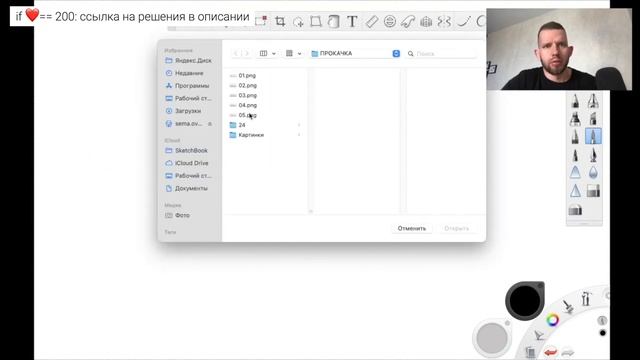Select the rectangular selection tool in the toolbar

(261, 21)
